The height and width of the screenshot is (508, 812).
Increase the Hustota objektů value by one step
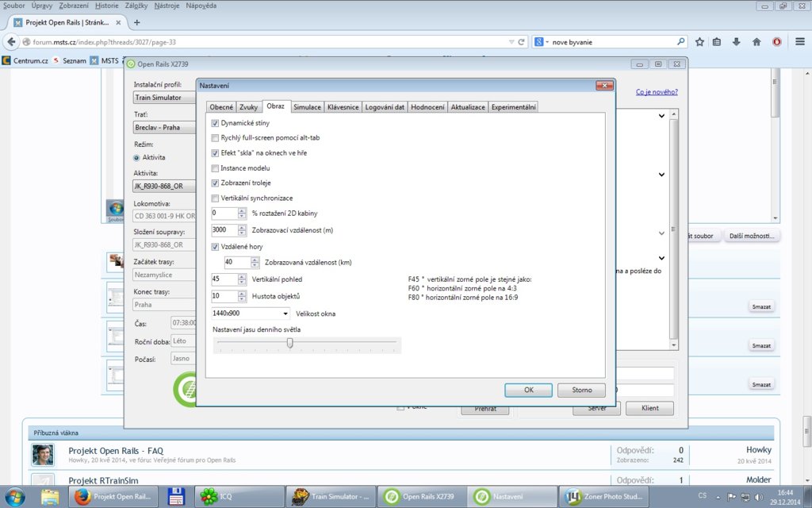[242, 293]
